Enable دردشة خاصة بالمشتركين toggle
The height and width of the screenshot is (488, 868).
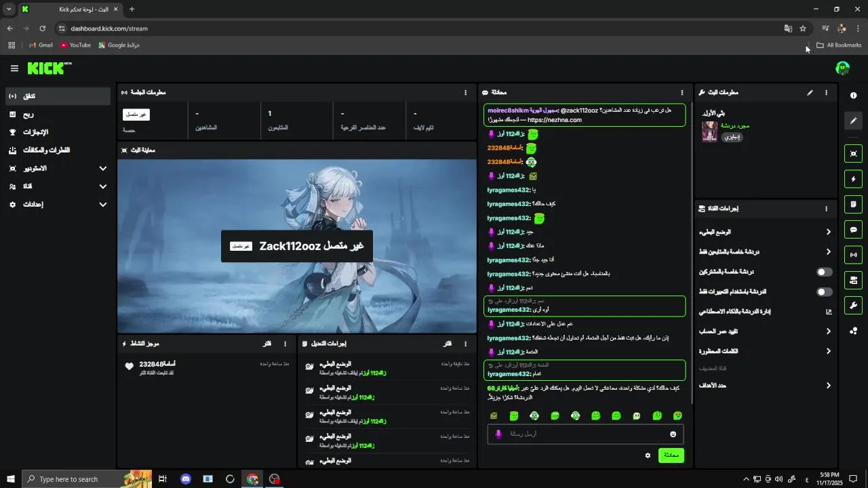tap(824, 272)
